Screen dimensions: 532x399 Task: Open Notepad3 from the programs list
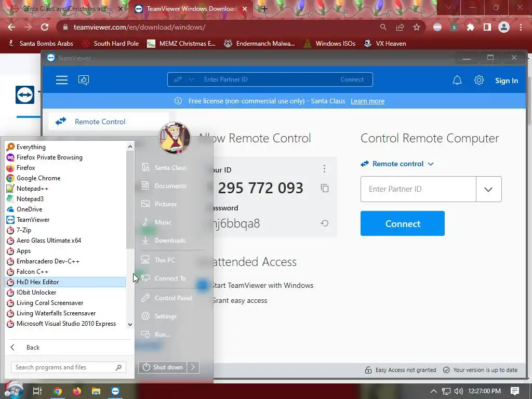[x=65, y=199]
